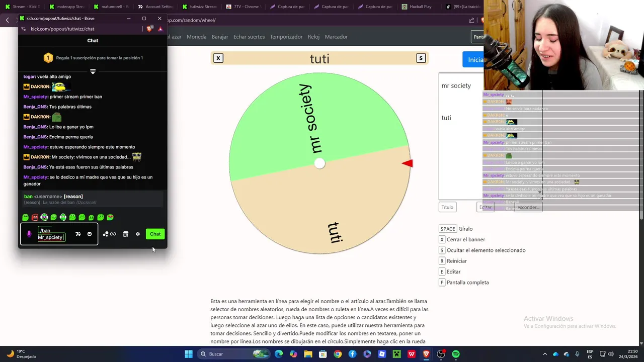Image resolution: width=644 pixels, height=362 pixels.
Task: Open Spotify from taskbar
Action: click(x=456, y=354)
